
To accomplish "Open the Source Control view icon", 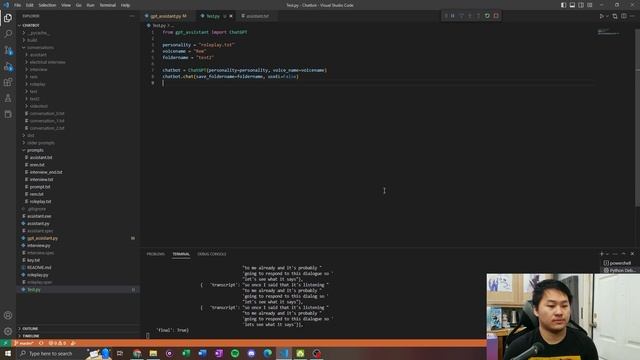I will (x=8, y=50).
